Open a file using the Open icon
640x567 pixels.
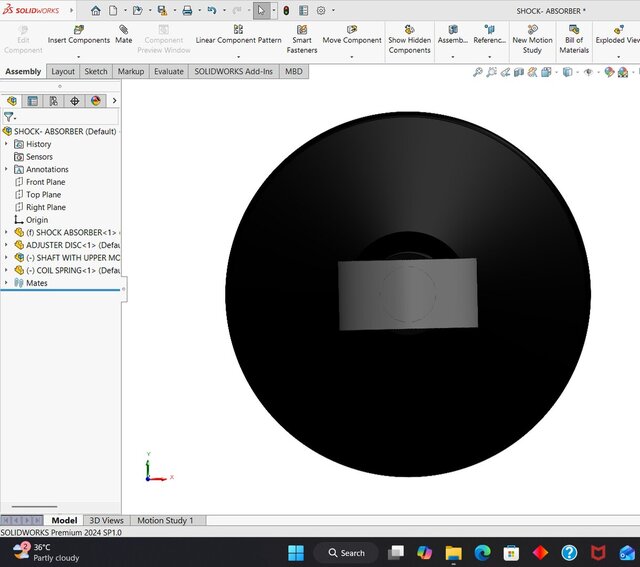click(x=138, y=11)
